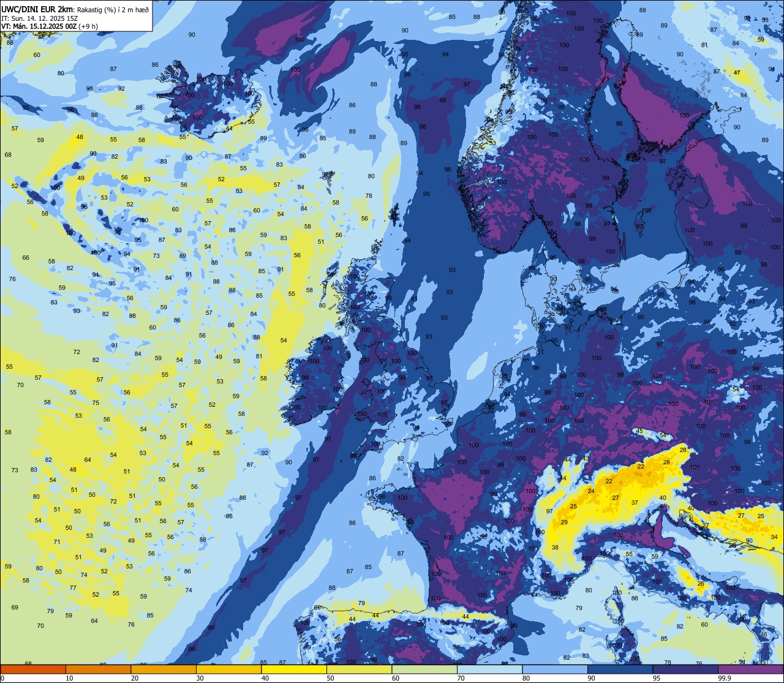
Task: Click the 80–90 blue legend swatch
Action: pyautogui.click(x=555, y=670)
